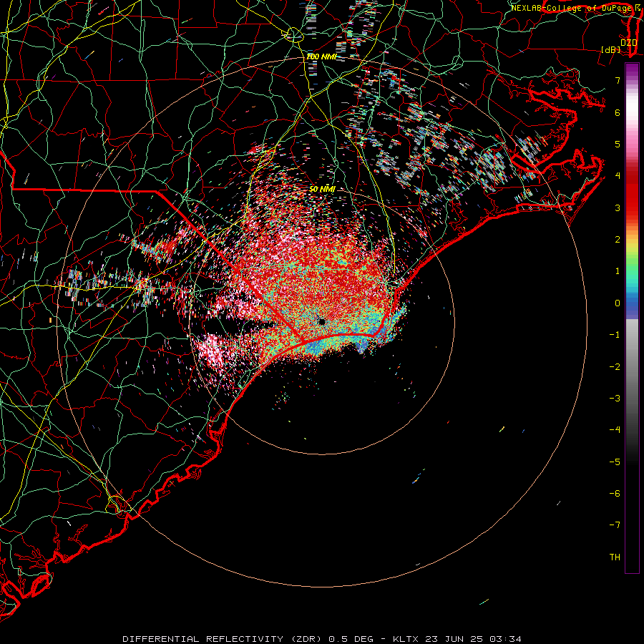644x644 pixels.
Task: Click the 7 value on color scale
Action: pyautogui.click(x=618, y=80)
